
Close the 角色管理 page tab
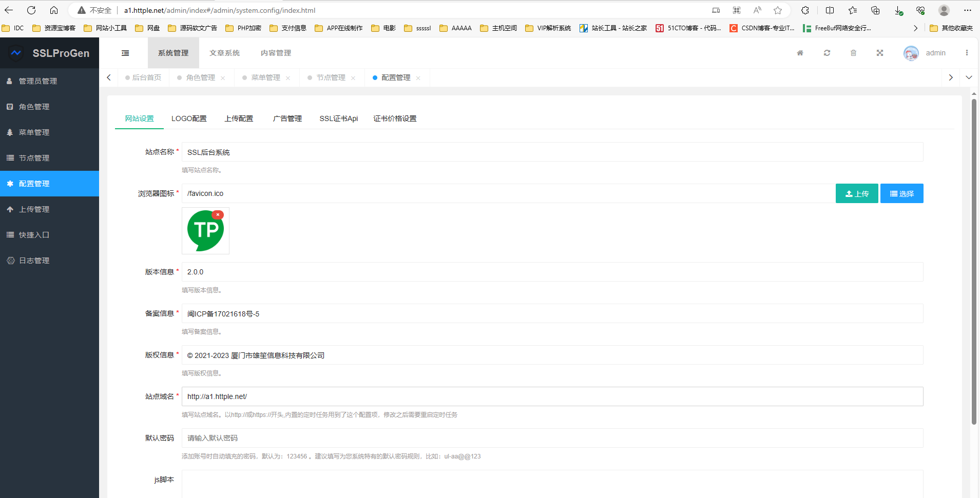click(223, 78)
